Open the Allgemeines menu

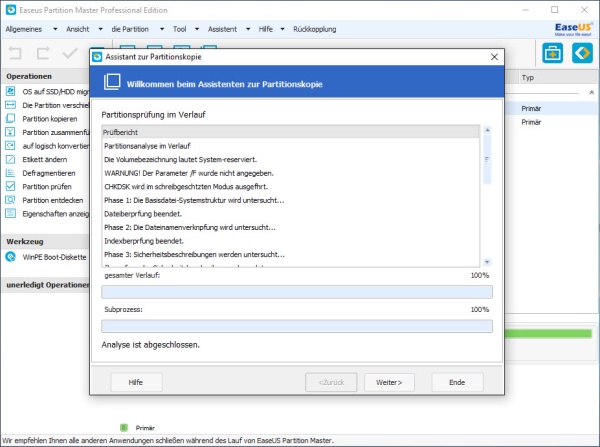pyautogui.click(x=24, y=29)
